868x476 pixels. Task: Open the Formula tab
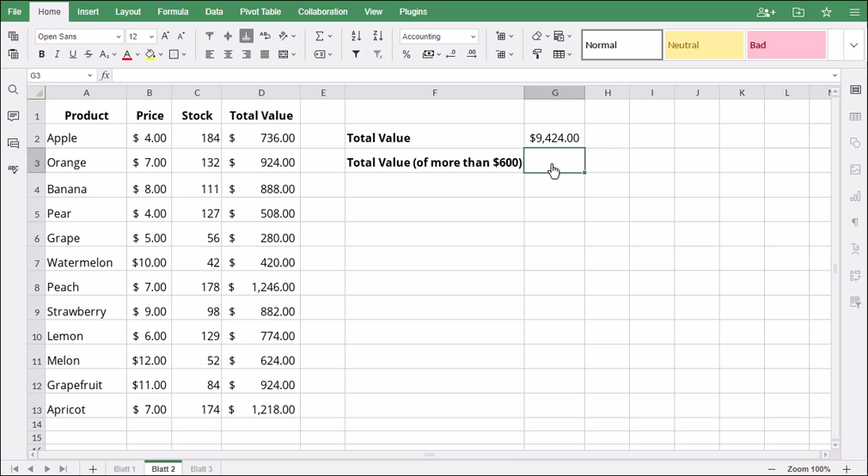tap(173, 12)
